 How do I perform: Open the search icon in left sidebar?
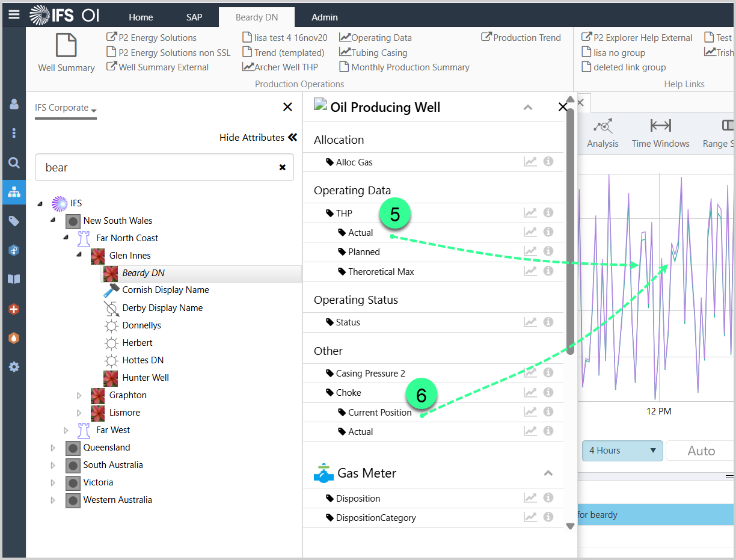14,162
